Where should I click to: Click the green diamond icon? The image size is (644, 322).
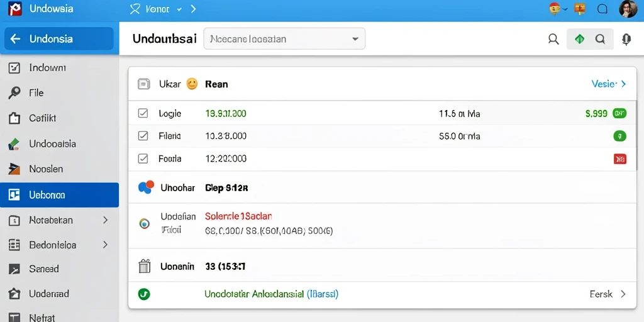(579, 39)
